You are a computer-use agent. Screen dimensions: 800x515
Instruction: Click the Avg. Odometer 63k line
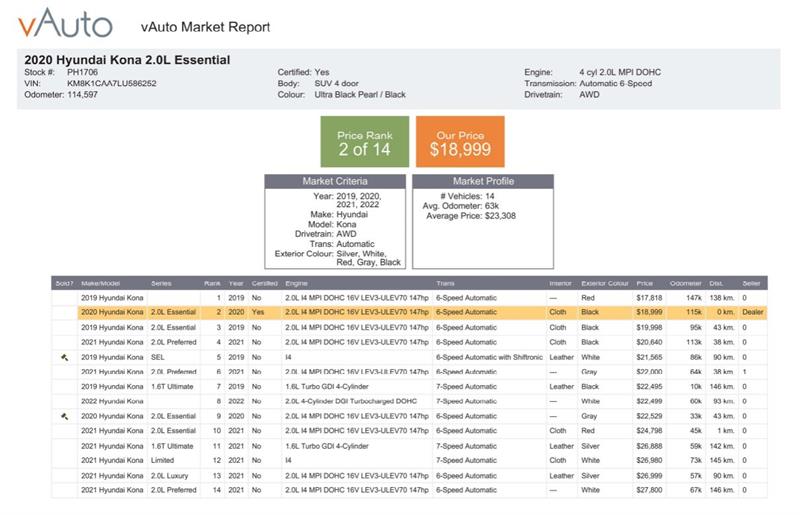[460, 206]
